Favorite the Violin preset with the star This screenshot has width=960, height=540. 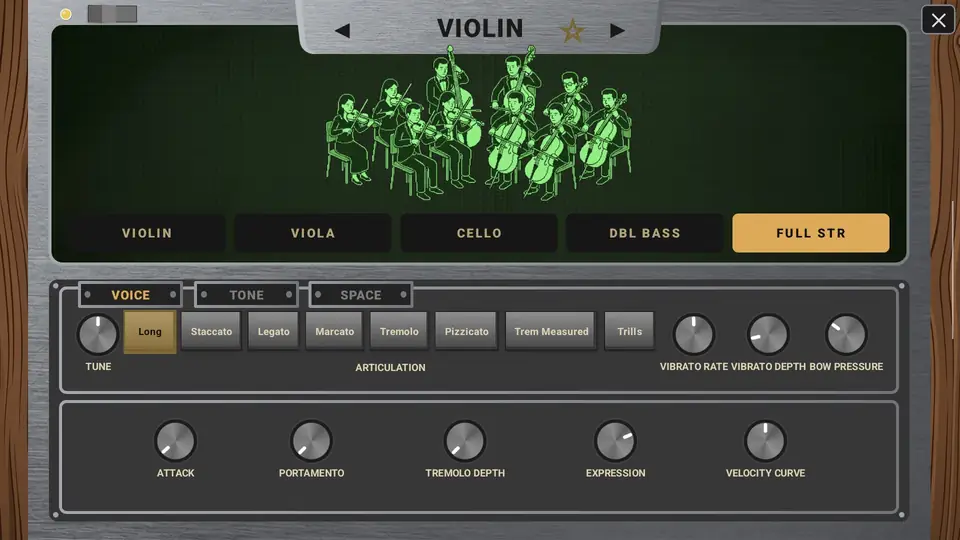coord(572,31)
